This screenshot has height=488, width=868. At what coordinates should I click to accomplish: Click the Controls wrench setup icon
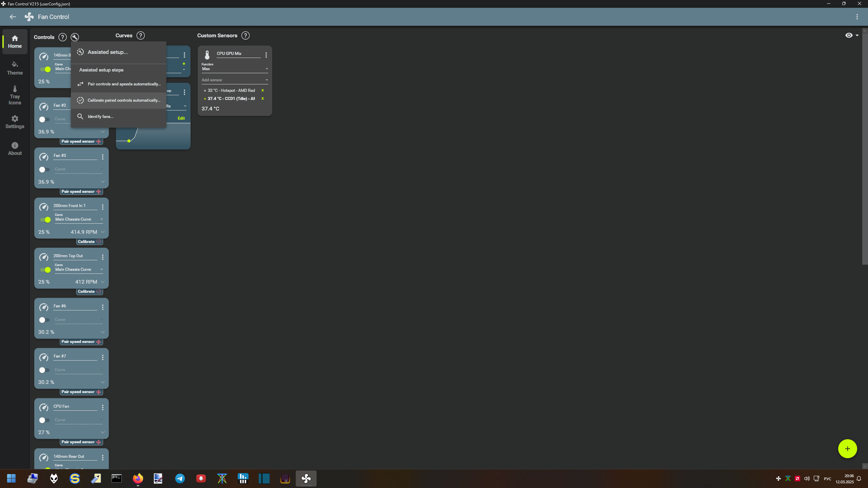tap(75, 37)
